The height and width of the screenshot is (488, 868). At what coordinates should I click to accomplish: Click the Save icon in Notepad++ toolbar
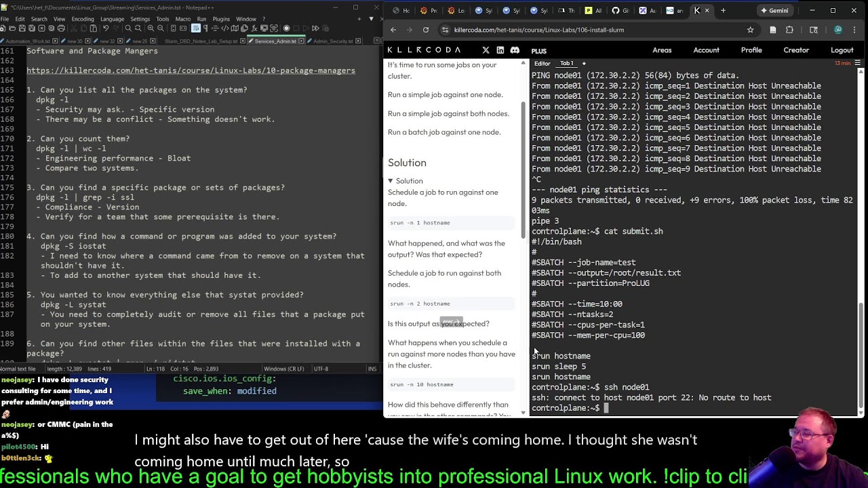[x=22, y=28]
